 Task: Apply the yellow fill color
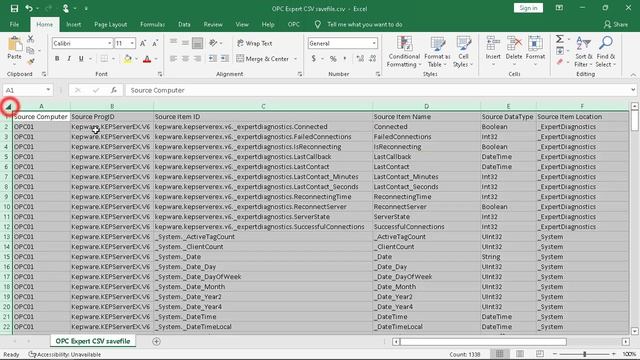[x=128, y=59]
